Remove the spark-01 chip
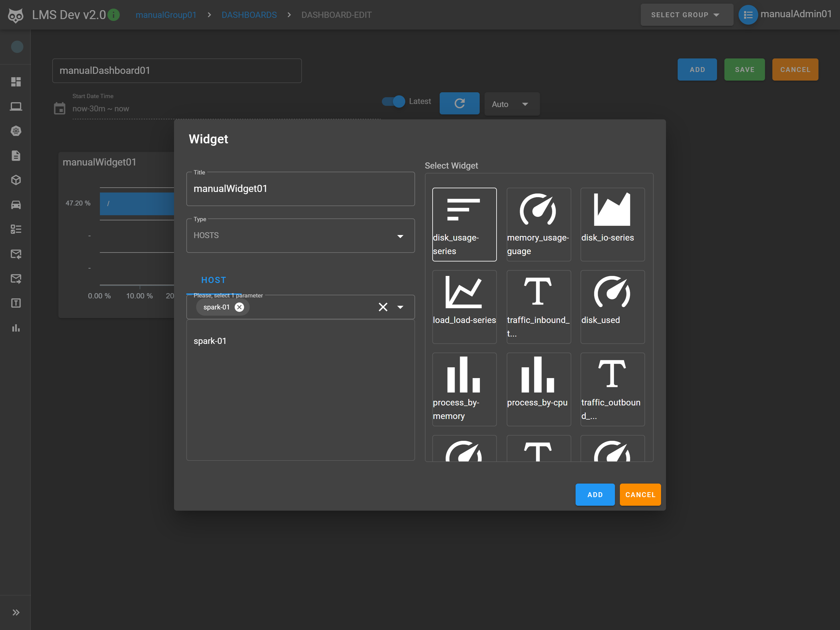 239,307
